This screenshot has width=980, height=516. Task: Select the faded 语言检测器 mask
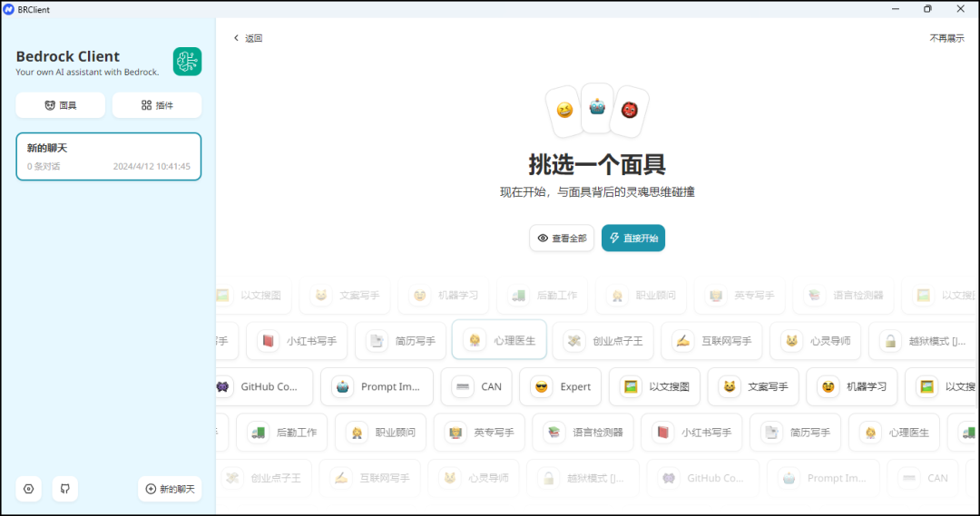pyautogui.click(x=844, y=295)
